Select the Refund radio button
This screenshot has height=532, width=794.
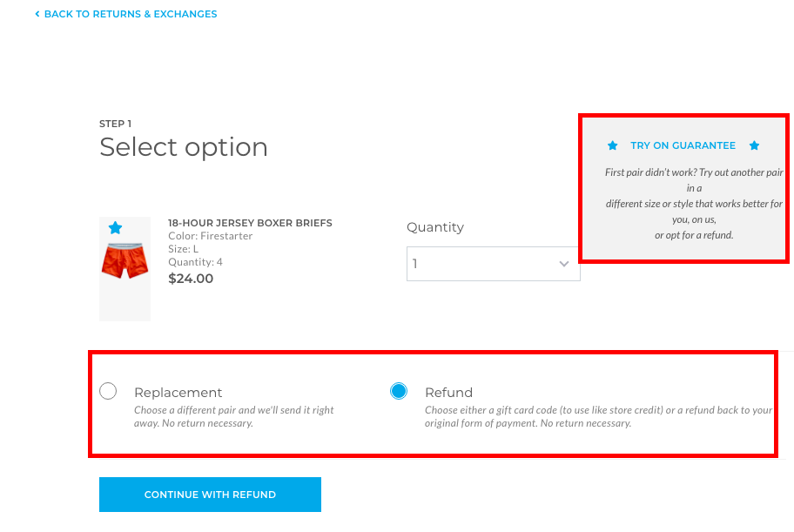point(399,391)
